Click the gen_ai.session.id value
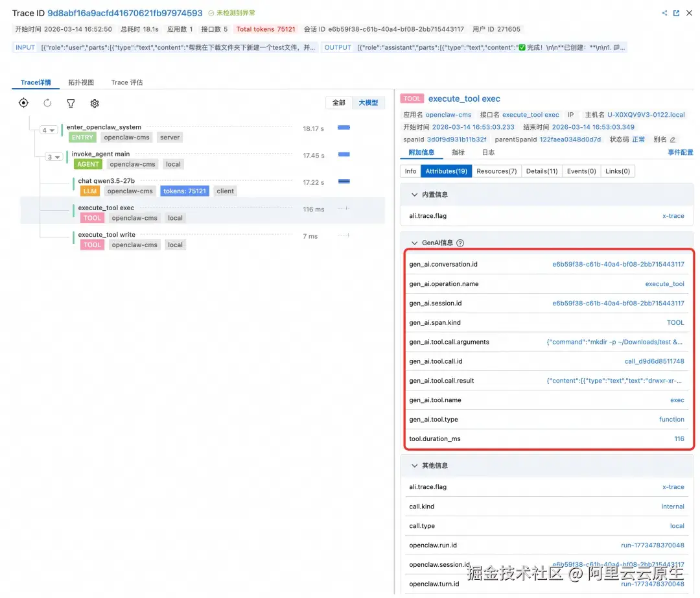This screenshot has height=598, width=700. [x=618, y=304]
